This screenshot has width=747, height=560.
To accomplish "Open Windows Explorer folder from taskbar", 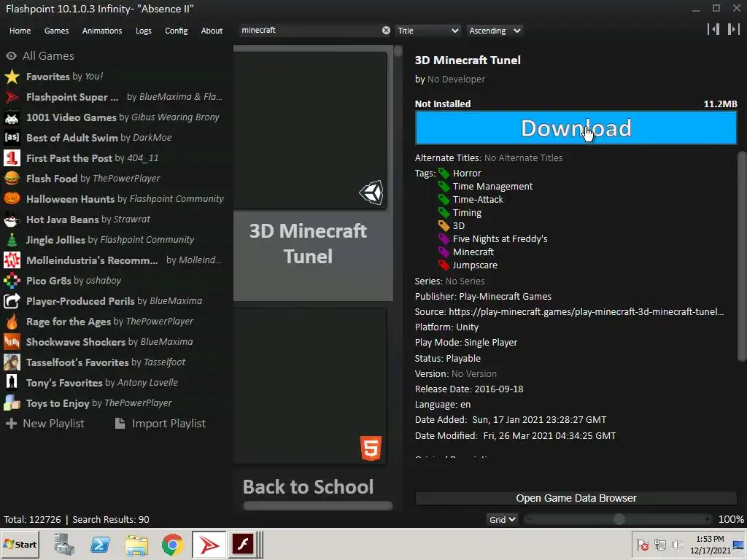I will (136, 545).
